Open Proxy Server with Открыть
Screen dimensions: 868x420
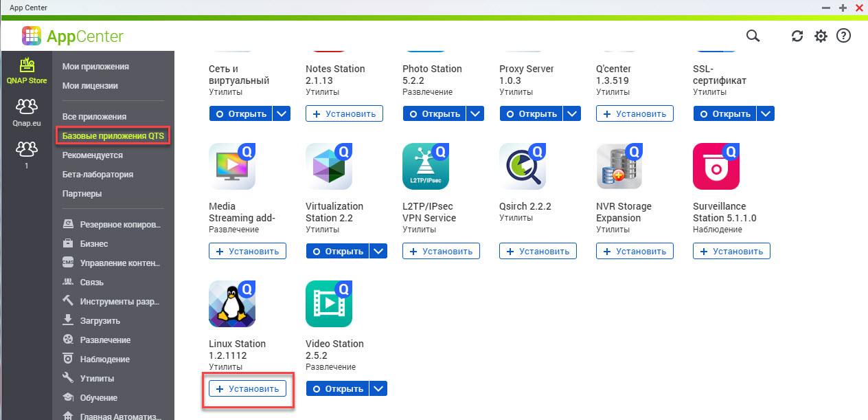tap(531, 113)
